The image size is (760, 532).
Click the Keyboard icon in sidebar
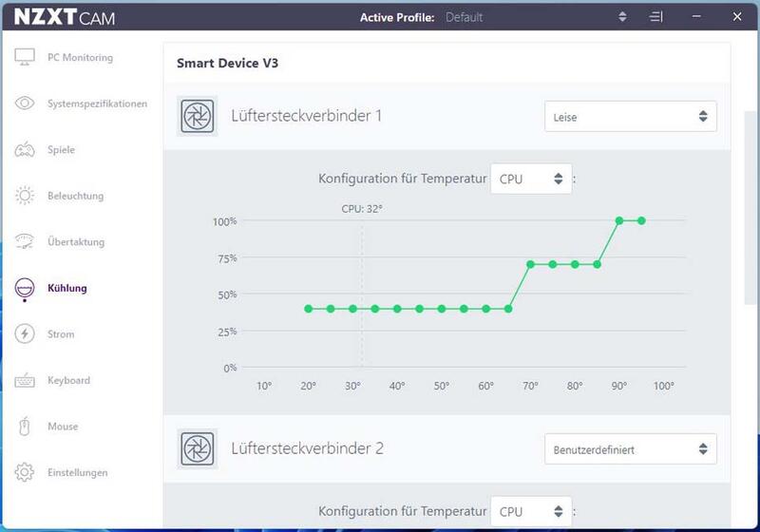pos(25,380)
